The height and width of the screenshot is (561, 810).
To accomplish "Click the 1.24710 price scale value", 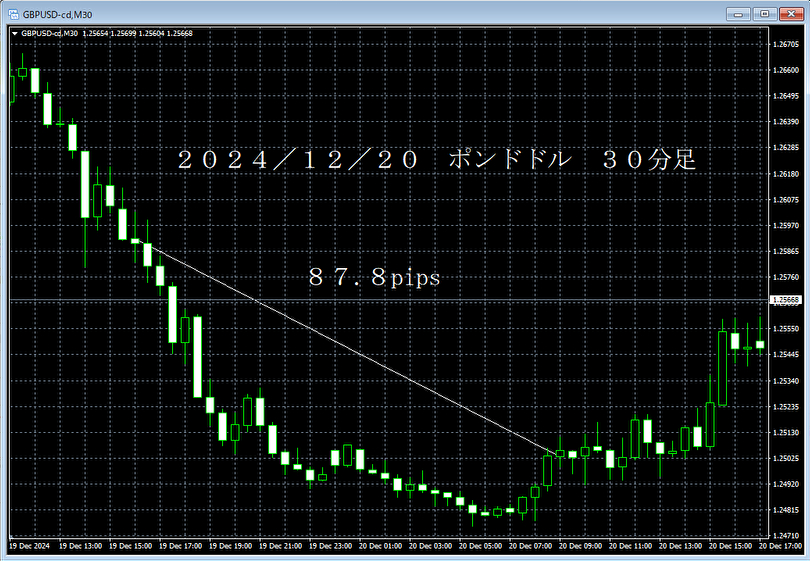I will point(786,536).
